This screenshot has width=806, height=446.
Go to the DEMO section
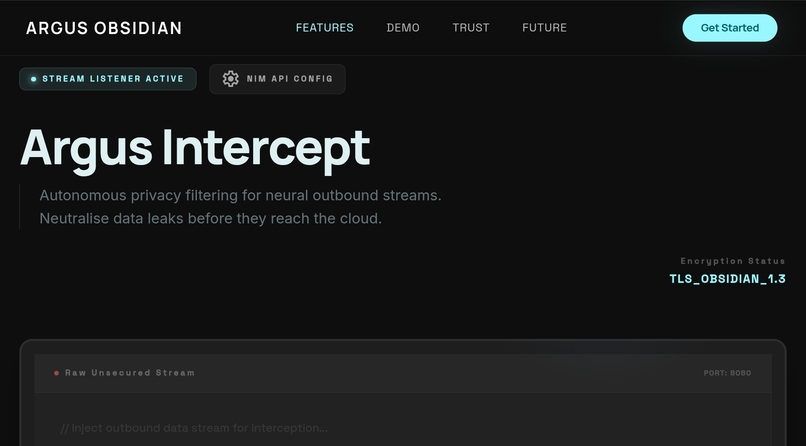(x=403, y=28)
